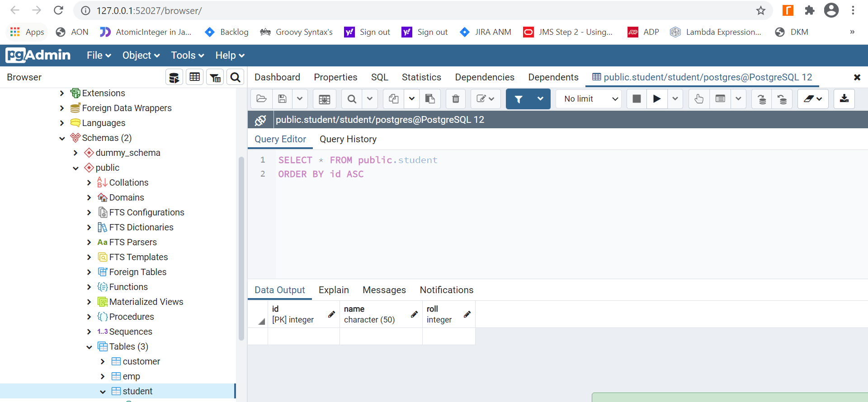Expand the Functions tree node
The height and width of the screenshot is (402, 868).
click(89, 287)
